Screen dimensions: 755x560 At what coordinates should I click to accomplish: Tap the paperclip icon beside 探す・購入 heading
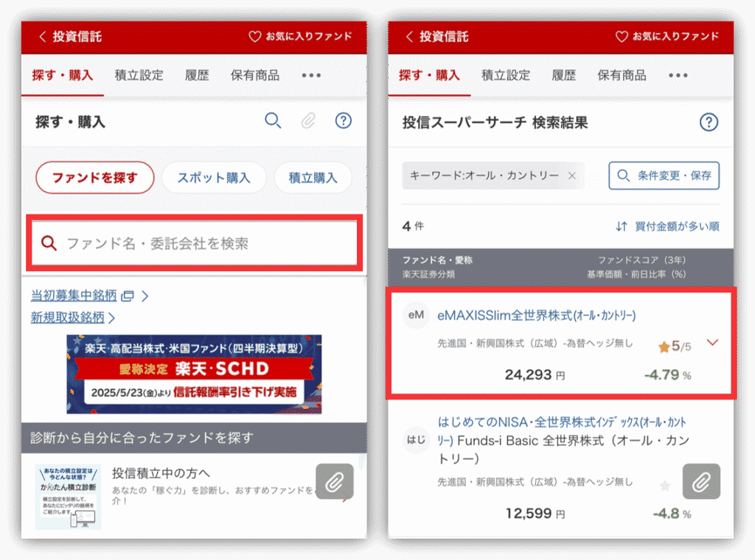[x=308, y=121]
